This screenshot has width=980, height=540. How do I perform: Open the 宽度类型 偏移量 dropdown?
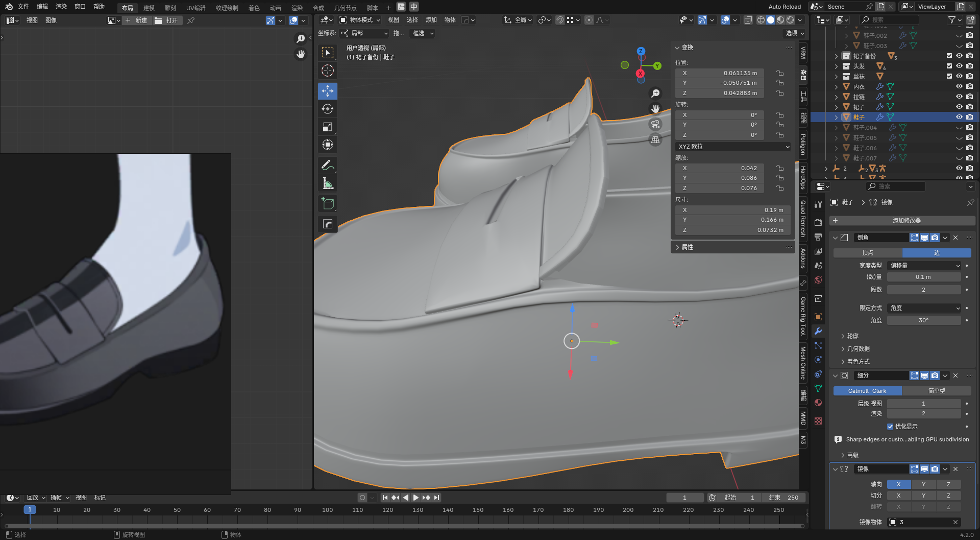pos(924,266)
